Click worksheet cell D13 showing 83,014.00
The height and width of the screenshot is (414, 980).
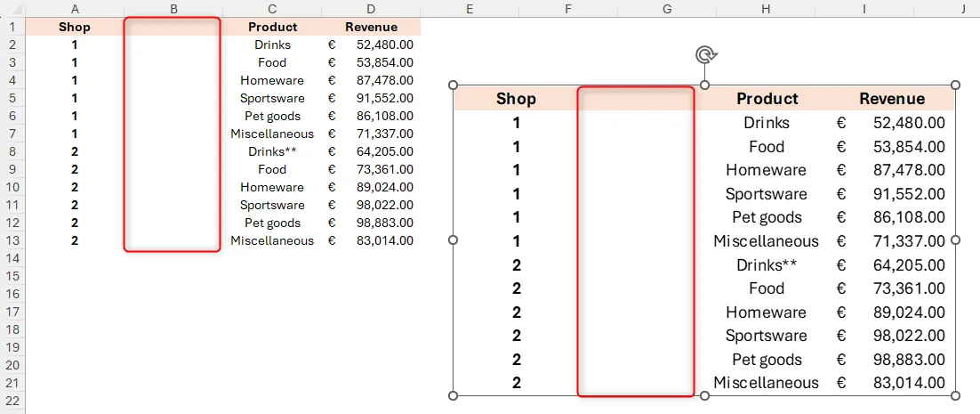[371, 240]
